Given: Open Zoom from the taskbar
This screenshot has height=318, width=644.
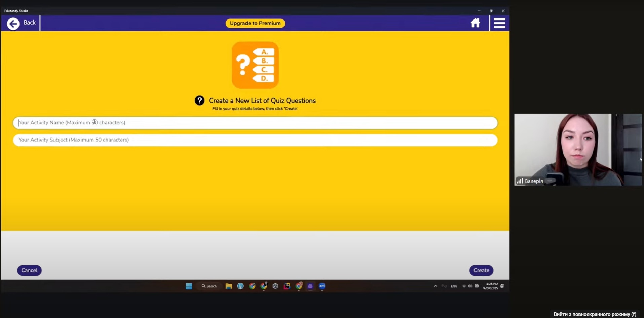Looking at the screenshot, I should (322, 286).
